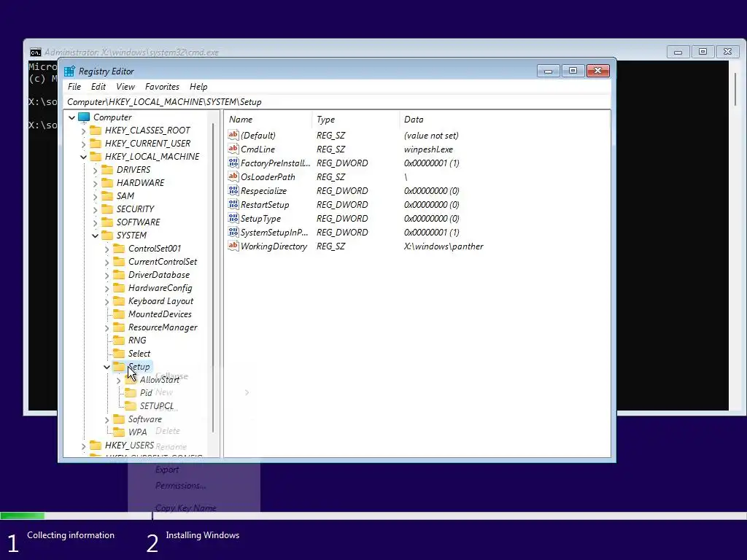
Task: Click the SystemSetupInP... DWORD icon
Action: tap(233, 232)
